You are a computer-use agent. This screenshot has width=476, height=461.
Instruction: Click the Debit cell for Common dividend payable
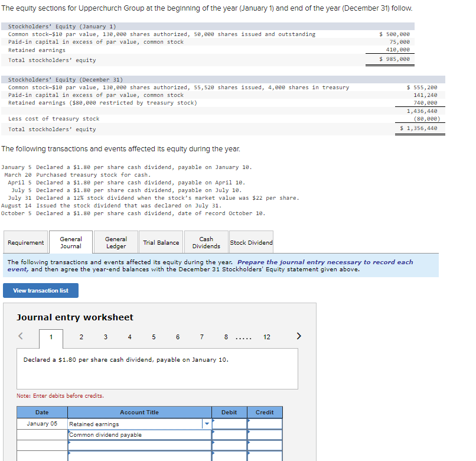229,434
